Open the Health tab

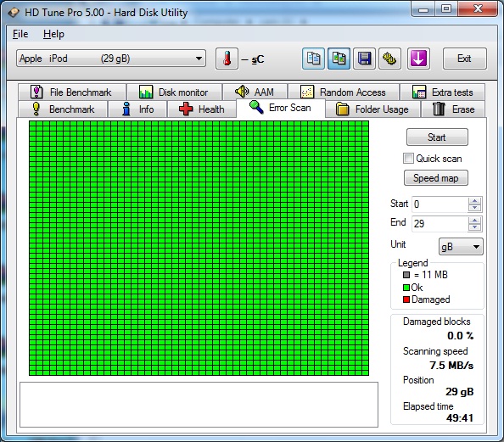(202, 109)
